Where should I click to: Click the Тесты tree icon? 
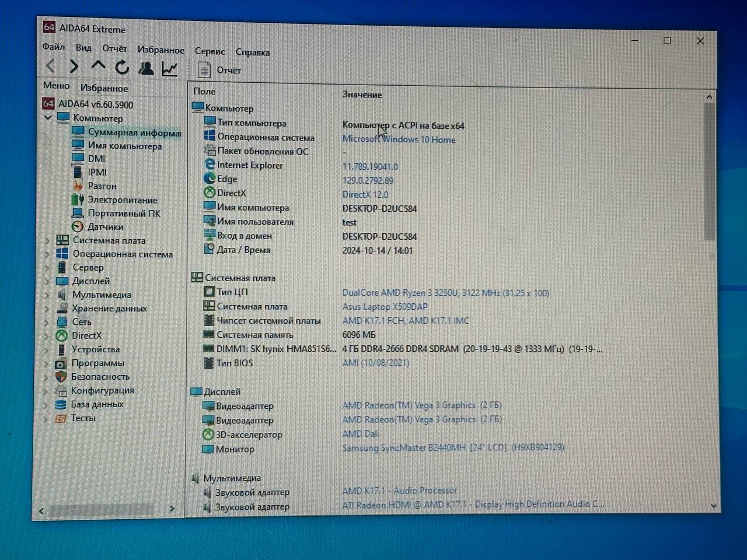[61, 418]
